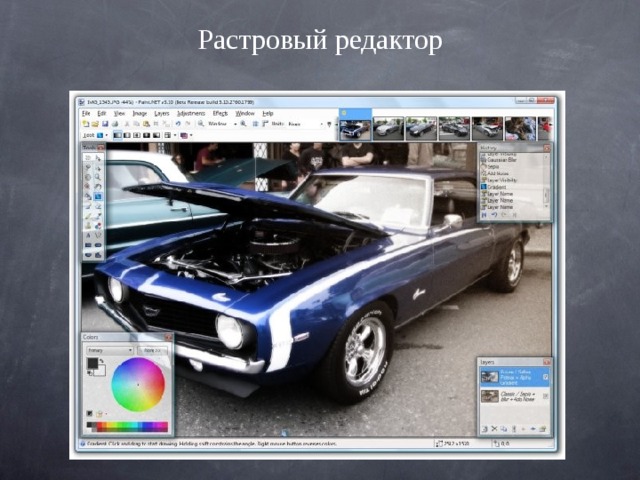Open the Image menu

[140, 113]
